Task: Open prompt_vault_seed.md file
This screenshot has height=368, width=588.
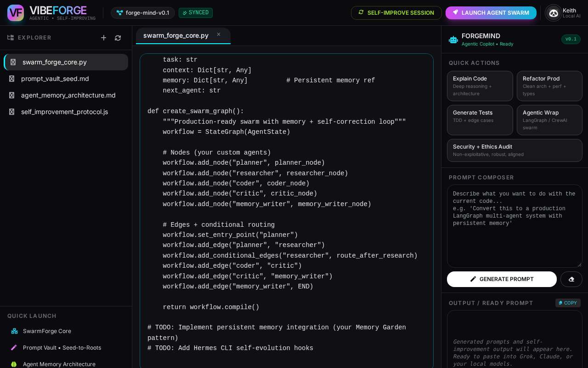Action: (66, 79)
